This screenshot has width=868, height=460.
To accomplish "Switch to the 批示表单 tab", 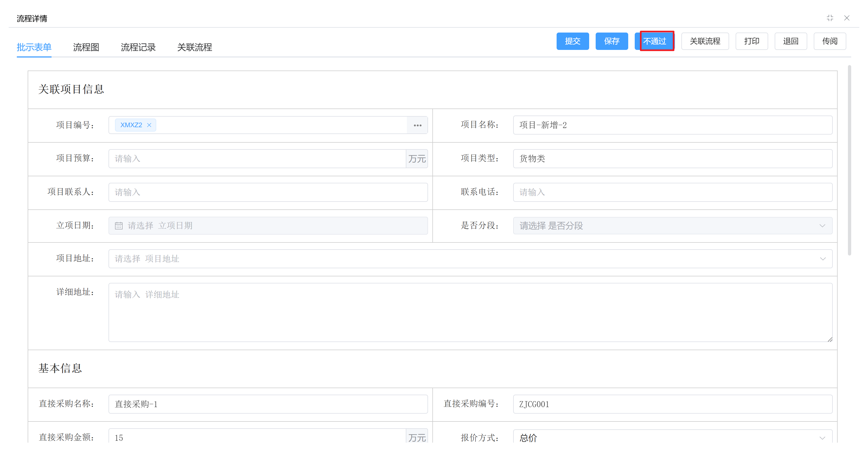I will (x=34, y=47).
